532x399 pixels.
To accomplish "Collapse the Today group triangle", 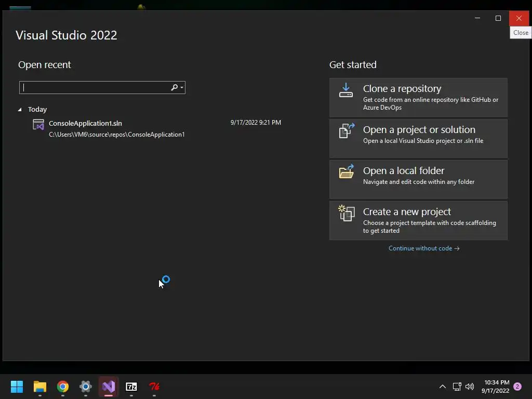I will coord(20,109).
